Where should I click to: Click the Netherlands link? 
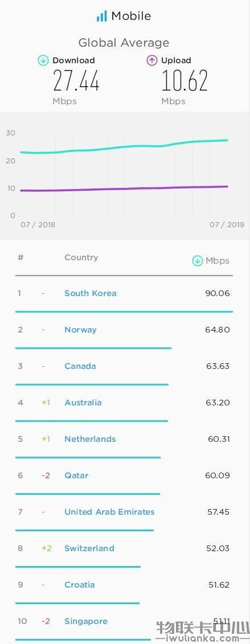click(x=90, y=439)
